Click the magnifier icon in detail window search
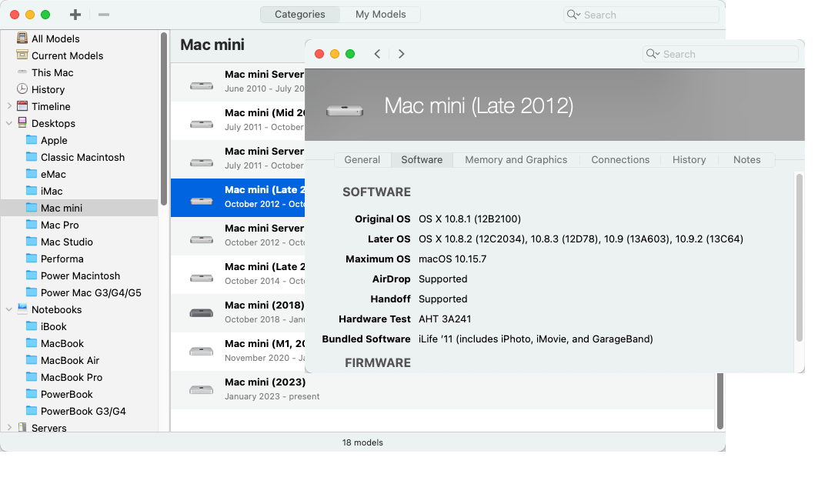 point(653,54)
